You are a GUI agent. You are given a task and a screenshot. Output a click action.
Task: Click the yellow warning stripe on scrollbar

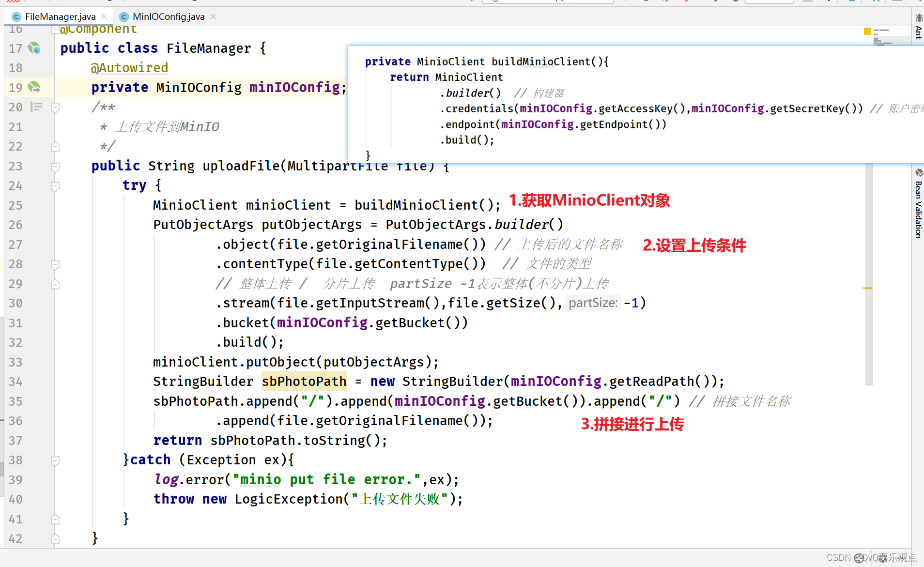[867, 288]
